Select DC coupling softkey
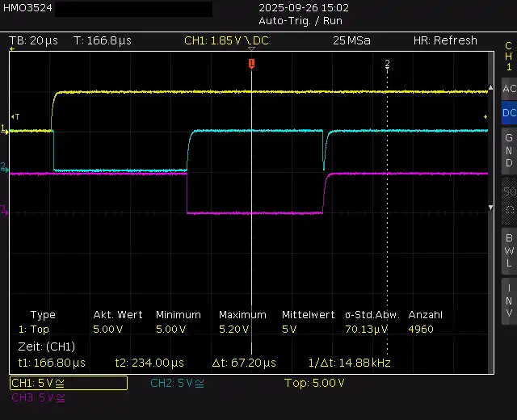Screen dimensions: 517x420 [x=509, y=113]
